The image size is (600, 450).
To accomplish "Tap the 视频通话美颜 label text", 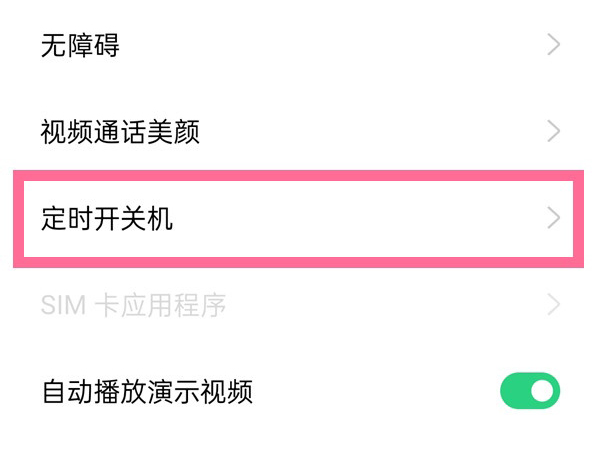I will coord(120,131).
